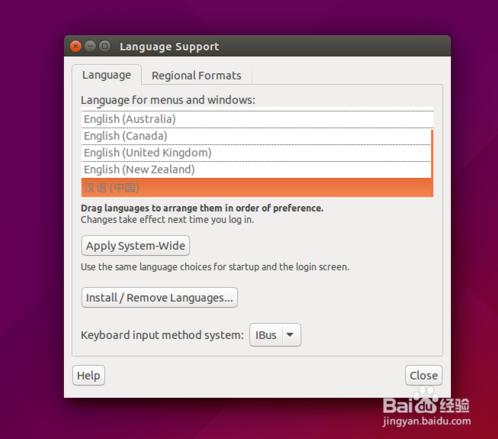Click the bold drag languages hint text
Viewport: 498px width, 439px height.
point(202,208)
